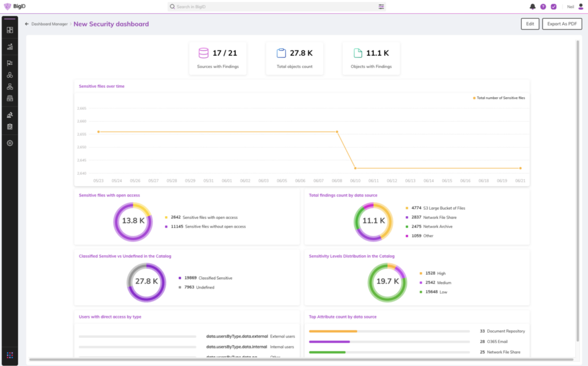Click the Edit button
This screenshot has width=588, height=366.
(x=529, y=24)
